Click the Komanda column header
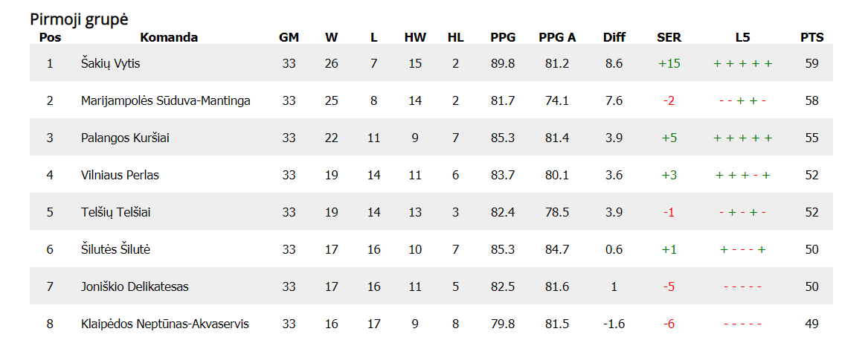This screenshot has height=346, width=868. [169, 37]
